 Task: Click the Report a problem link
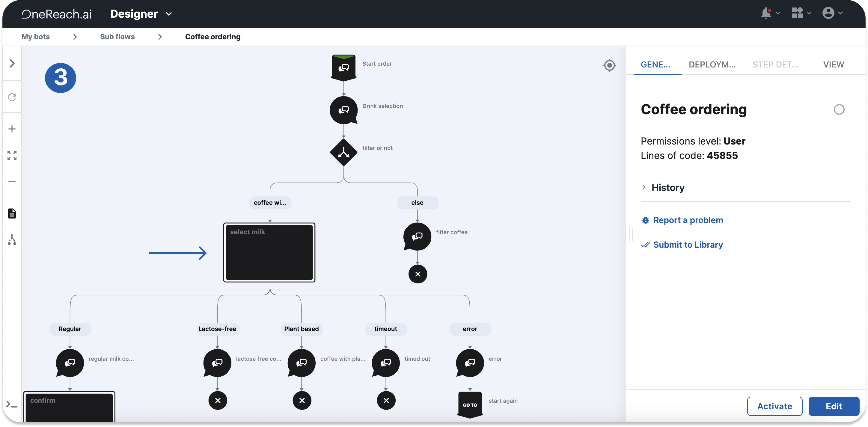pyautogui.click(x=688, y=220)
